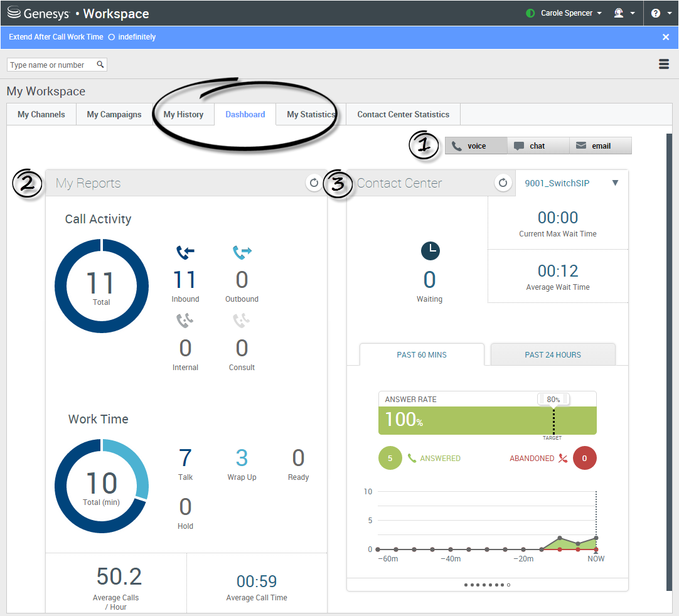
Task: Dismiss the Extend After Call Work Time banner
Action: coord(665,36)
